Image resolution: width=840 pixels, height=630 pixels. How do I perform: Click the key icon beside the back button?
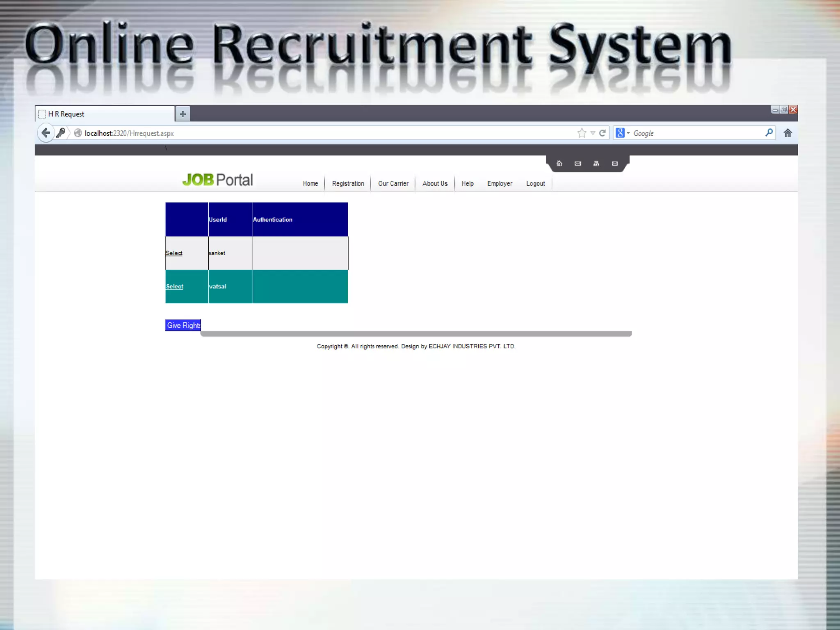point(61,133)
